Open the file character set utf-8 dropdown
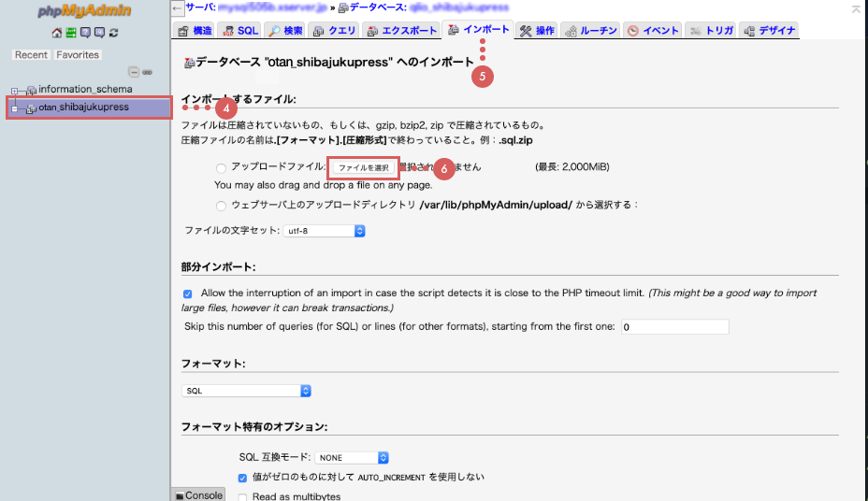This screenshot has height=501, width=868. coord(324,231)
